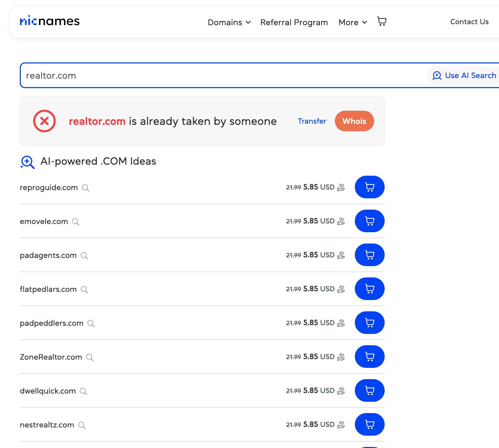Click magnifier icon beside ZoneRealtor.com

[90, 357]
